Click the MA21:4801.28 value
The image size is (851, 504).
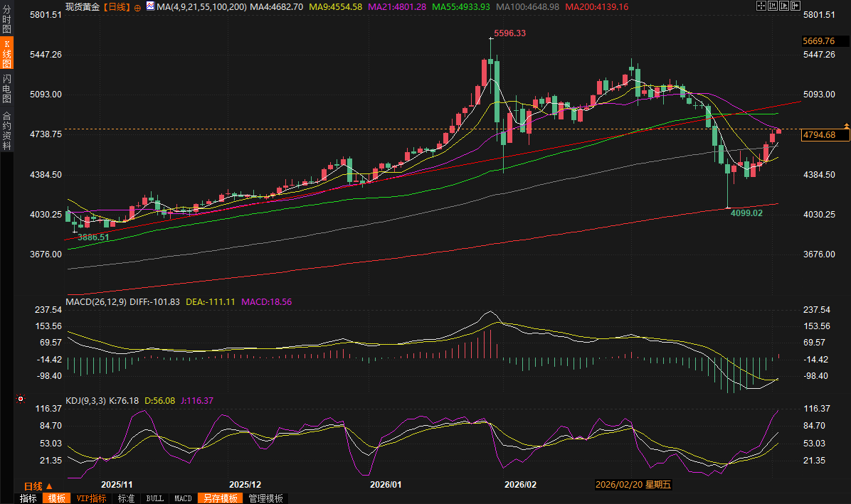397,7
